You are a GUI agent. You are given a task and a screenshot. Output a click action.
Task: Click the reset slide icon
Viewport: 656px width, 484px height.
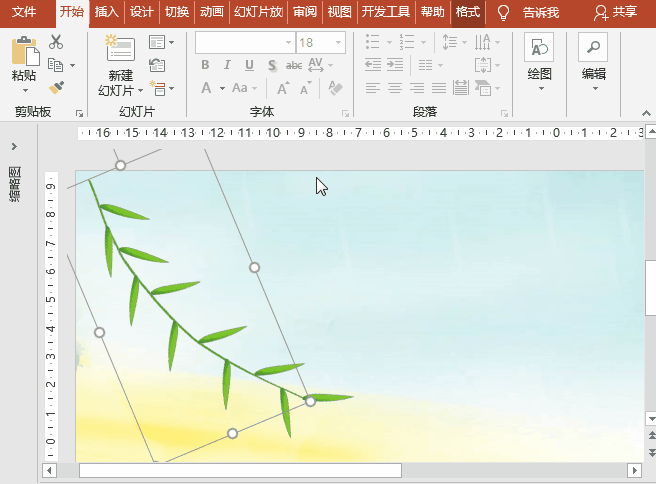click(157, 65)
